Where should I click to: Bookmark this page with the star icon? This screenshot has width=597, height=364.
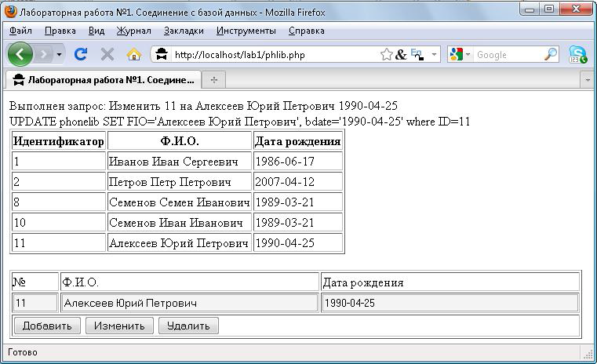[386, 54]
